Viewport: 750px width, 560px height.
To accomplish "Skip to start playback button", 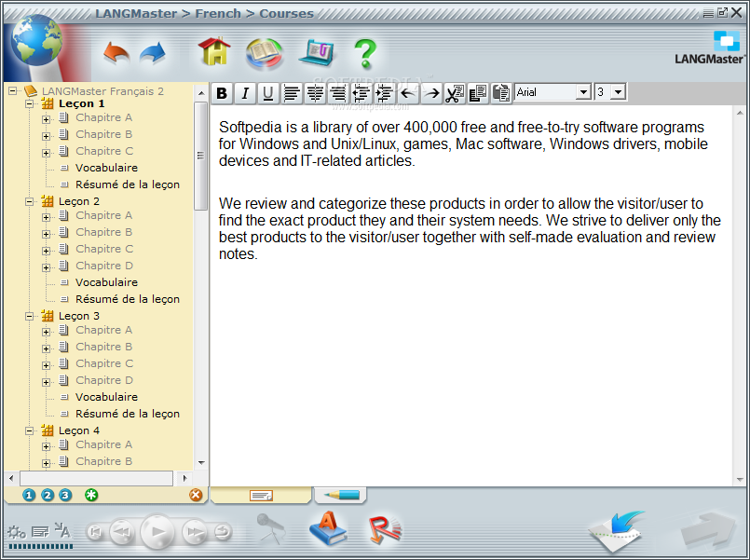I will coord(95,532).
